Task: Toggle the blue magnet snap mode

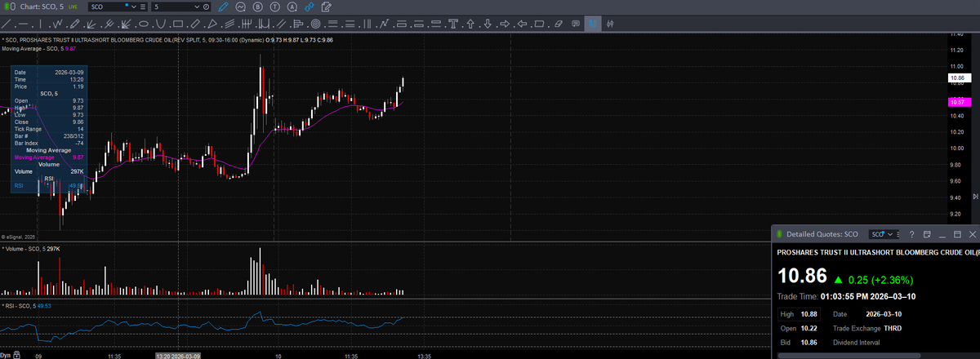Action: tap(592, 24)
